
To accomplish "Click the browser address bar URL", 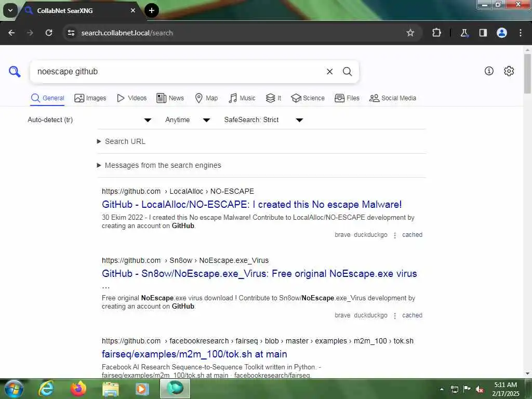I will point(127,33).
